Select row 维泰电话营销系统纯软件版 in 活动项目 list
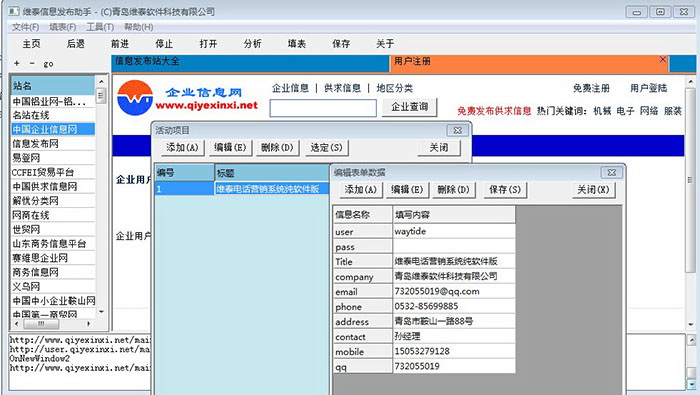 (242, 189)
